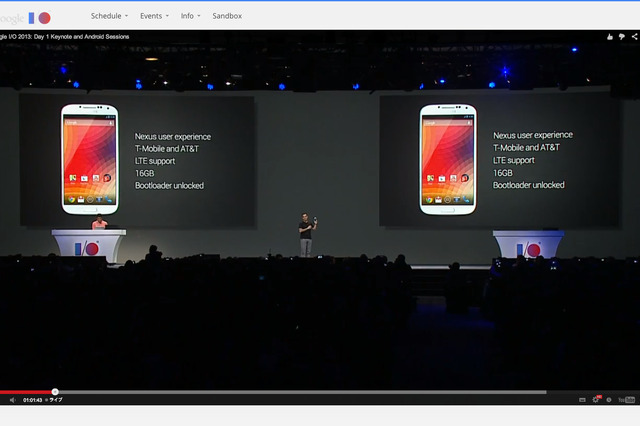
Task: Expand the Info dropdown menu
Action: 191,16
